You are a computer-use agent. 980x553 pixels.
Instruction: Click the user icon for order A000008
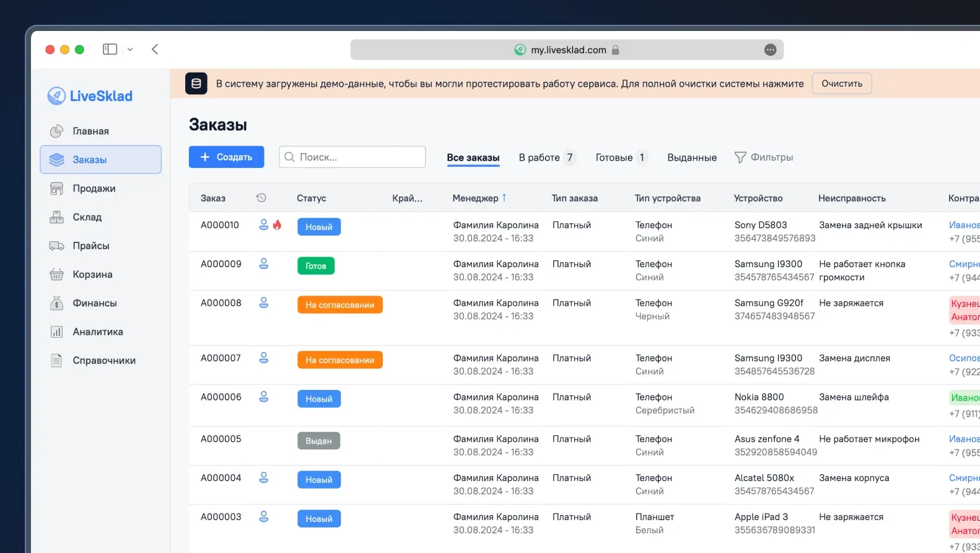pos(264,303)
